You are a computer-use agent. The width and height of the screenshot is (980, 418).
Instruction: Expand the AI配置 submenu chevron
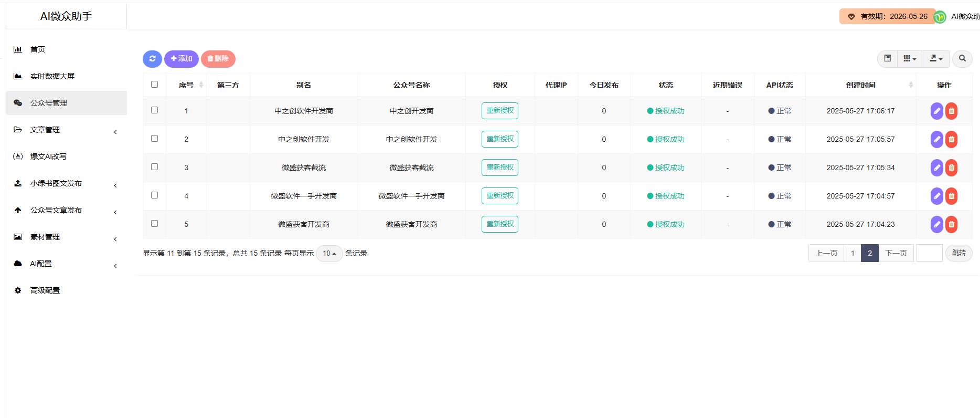115,266
